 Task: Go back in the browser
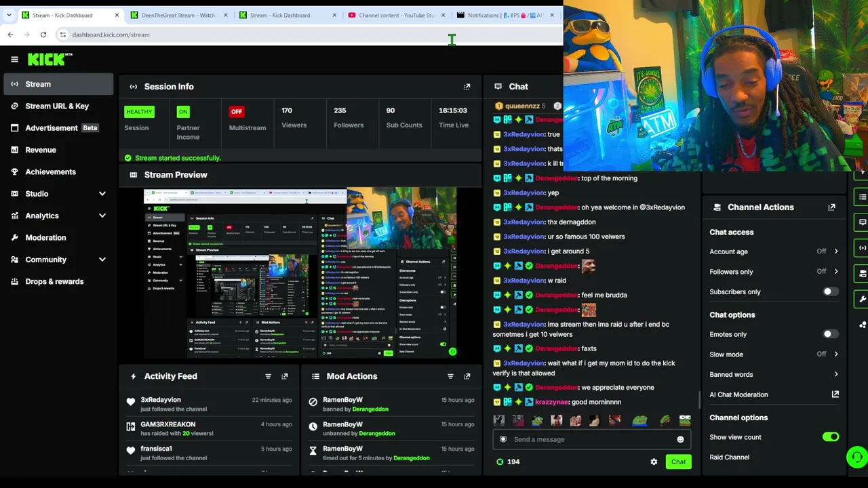[10, 35]
